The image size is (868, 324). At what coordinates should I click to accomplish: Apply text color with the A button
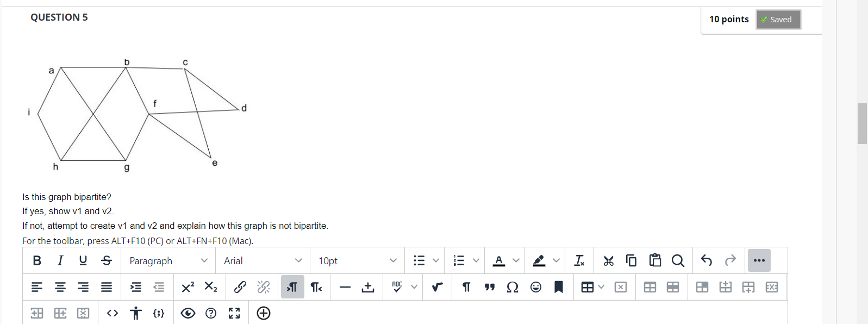click(499, 261)
